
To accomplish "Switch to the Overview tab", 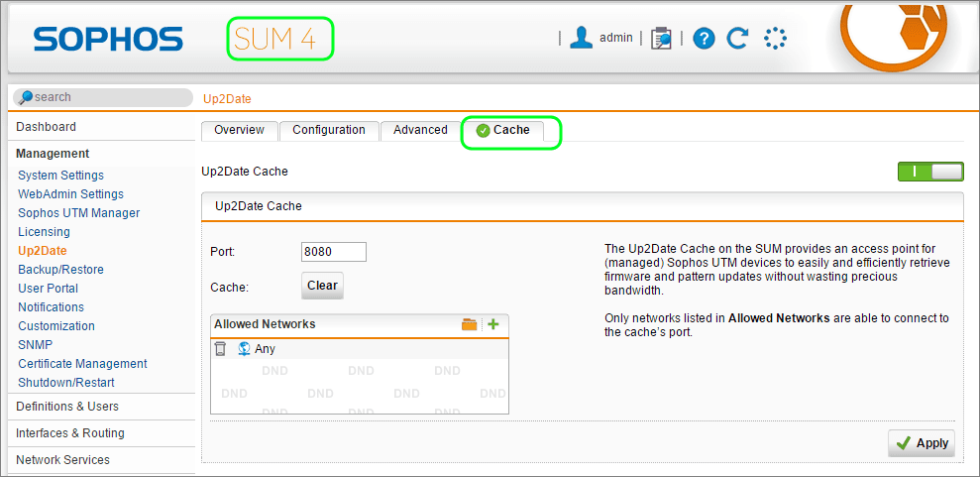I will (239, 130).
